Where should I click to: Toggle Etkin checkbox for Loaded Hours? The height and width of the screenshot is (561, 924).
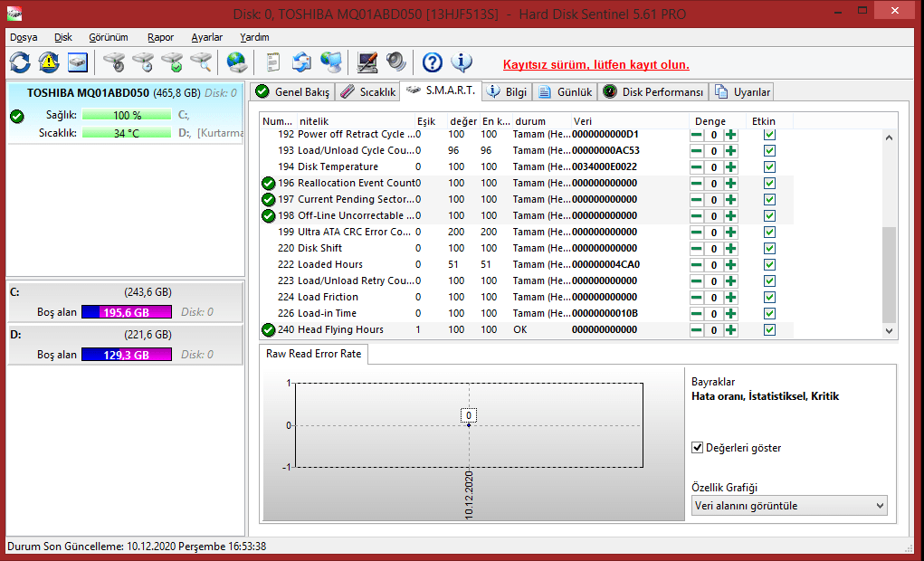pyautogui.click(x=769, y=264)
